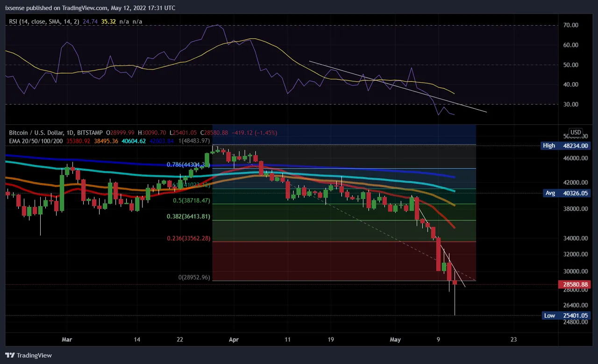Screen dimensions: 598x364
Task: Click the RSI SMA value 35.32
Action: pyautogui.click(x=109, y=21)
